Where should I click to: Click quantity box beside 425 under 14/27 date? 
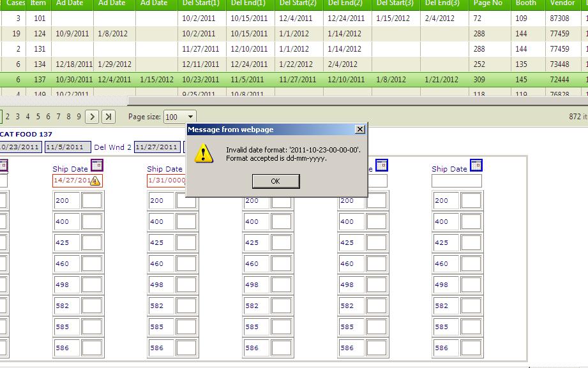pyautogui.click(x=92, y=242)
